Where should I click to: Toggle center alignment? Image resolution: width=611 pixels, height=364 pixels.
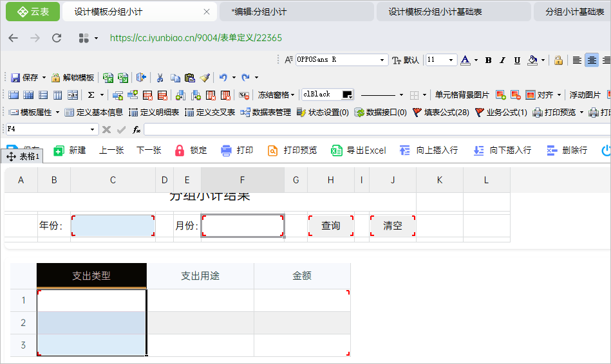(592, 60)
